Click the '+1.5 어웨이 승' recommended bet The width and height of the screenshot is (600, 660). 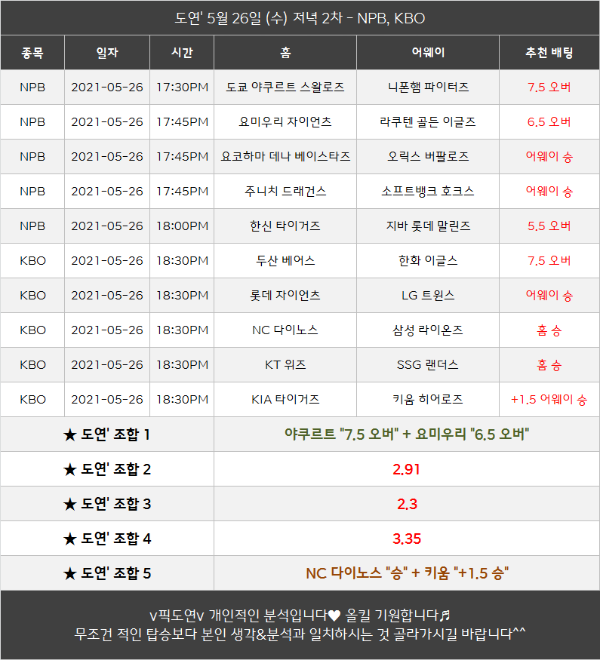549,399
